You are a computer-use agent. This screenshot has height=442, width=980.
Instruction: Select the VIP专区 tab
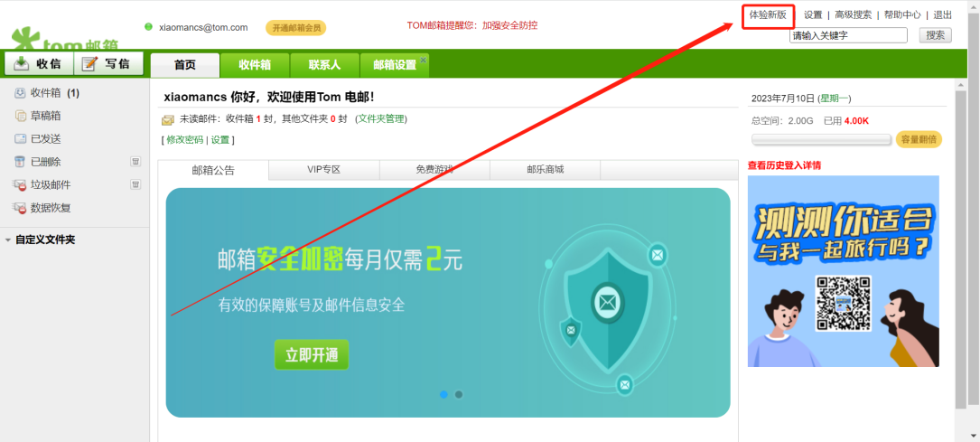click(323, 169)
